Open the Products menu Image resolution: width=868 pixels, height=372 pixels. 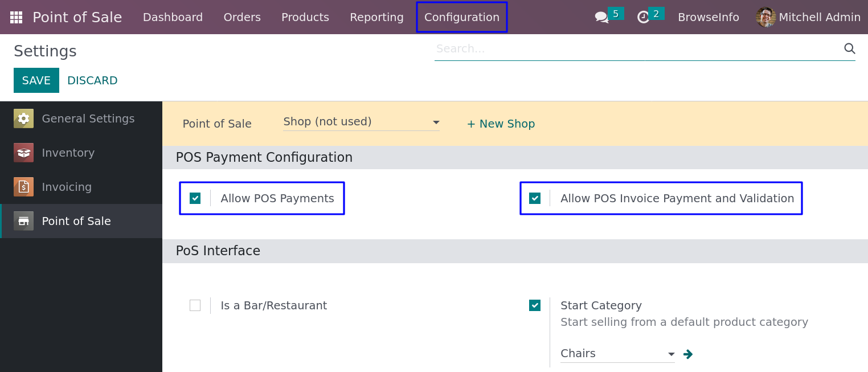click(x=305, y=17)
